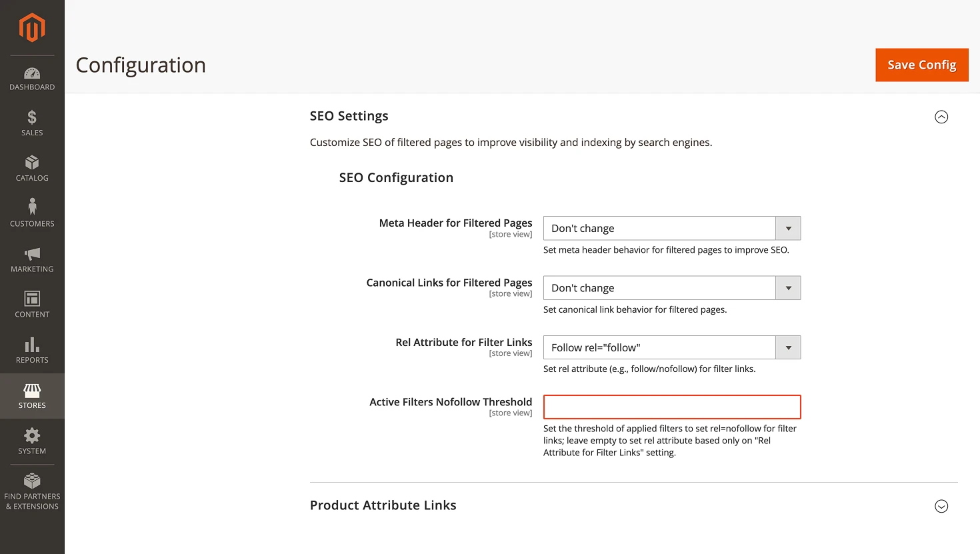Click the Magento logo
This screenshot has height=554, width=980.
[32, 27]
